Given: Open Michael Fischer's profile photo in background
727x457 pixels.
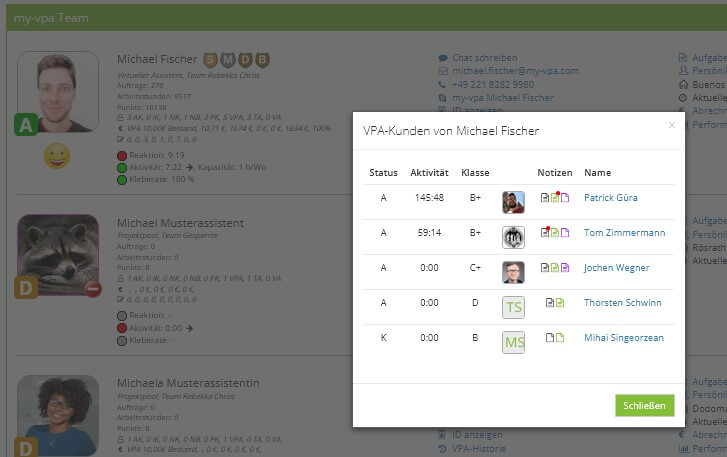Looking at the screenshot, I should pos(58,91).
